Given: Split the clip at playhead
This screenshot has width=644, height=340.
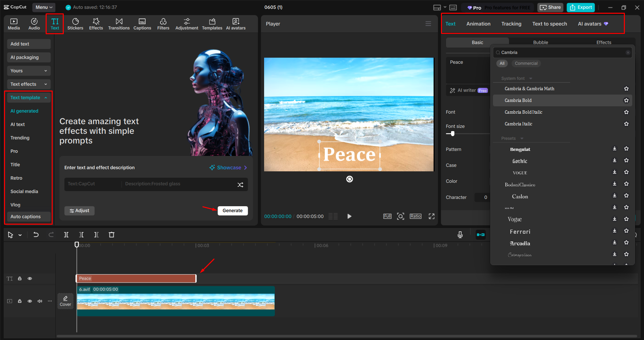Looking at the screenshot, I should pyautogui.click(x=66, y=235).
